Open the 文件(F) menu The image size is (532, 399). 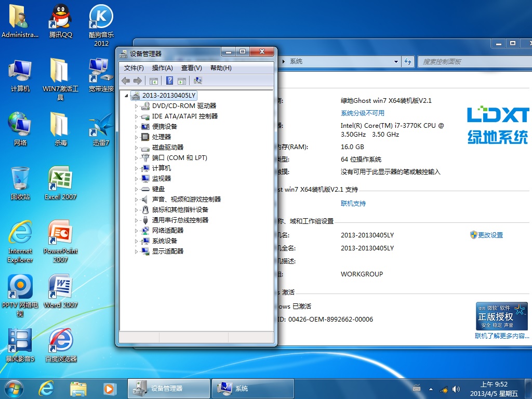134,68
